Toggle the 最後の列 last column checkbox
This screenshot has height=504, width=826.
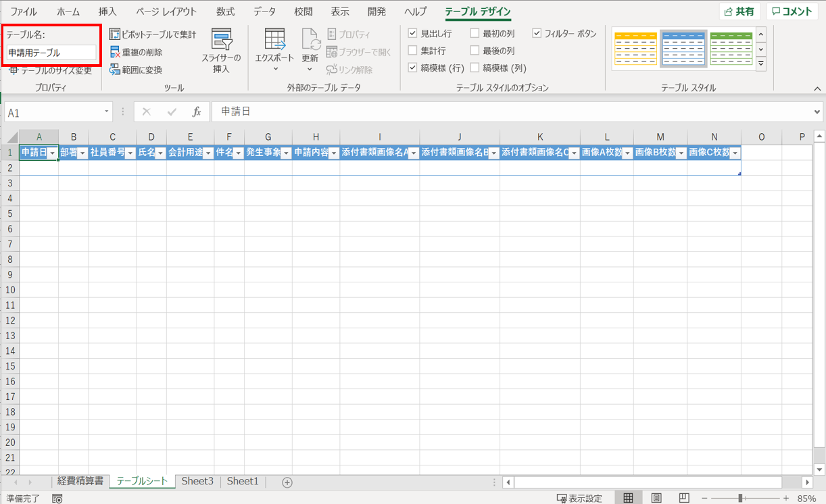click(475, 50)
